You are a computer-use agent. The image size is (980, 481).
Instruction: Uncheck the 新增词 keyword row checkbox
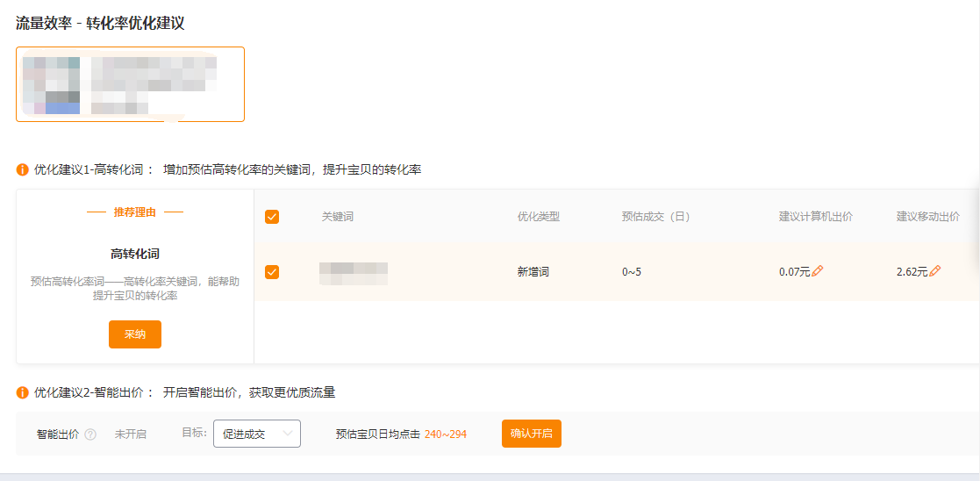pyautogui.click(x=272, y=272)
